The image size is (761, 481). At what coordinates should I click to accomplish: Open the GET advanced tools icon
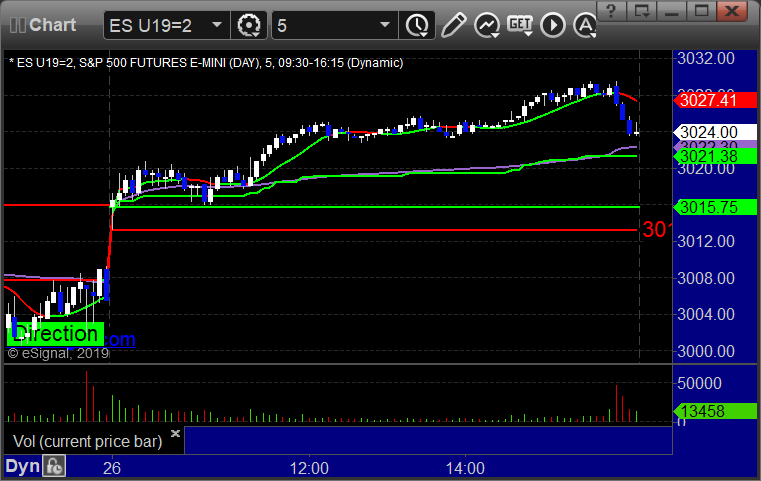click(520, 25)
